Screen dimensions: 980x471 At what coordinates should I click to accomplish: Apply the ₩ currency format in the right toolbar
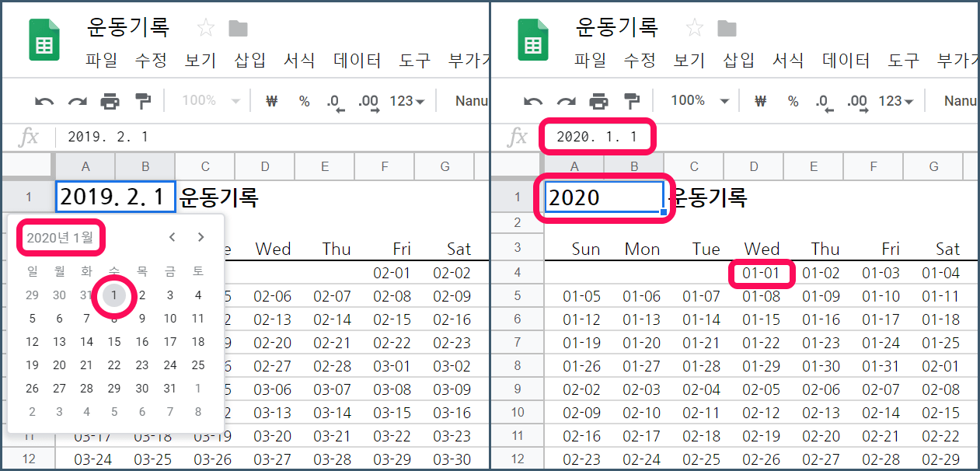(x=761, y=101)
